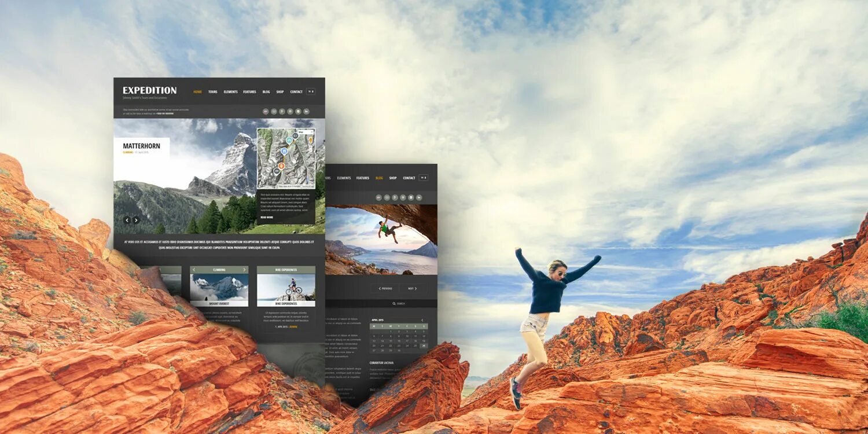Viewport: 868px width, 434px height.
Task: Open Elements menu on the blog page behind
Action: tap(344, 178)
